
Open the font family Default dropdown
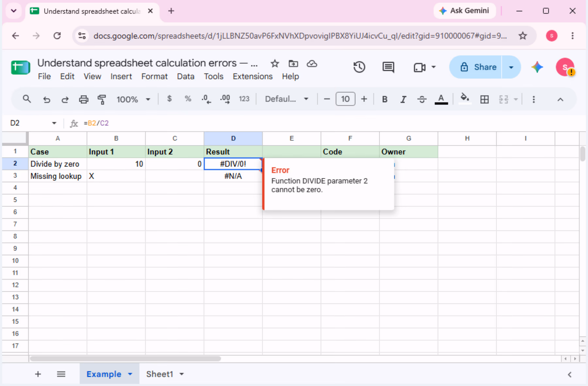tap(286, 99)
